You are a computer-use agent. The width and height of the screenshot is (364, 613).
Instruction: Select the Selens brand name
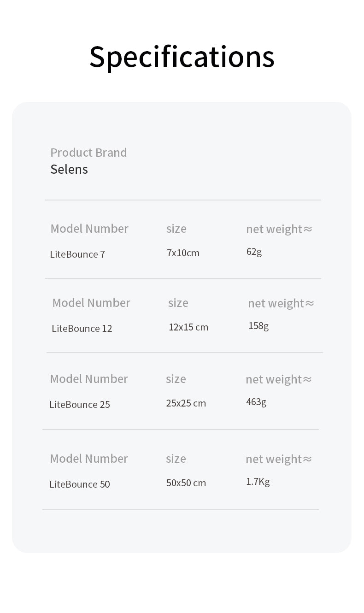(69, 170)
